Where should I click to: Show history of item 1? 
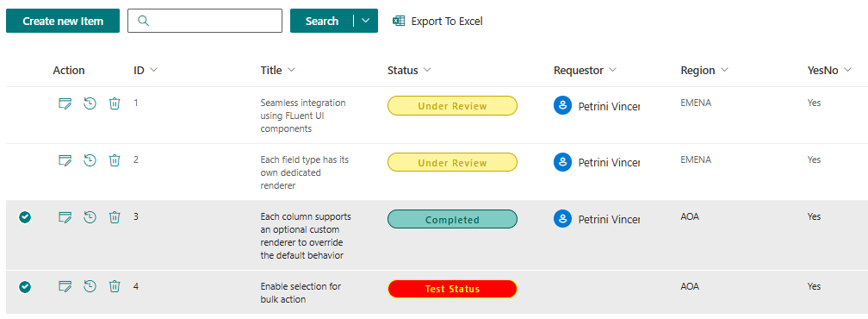pos(90,103)
